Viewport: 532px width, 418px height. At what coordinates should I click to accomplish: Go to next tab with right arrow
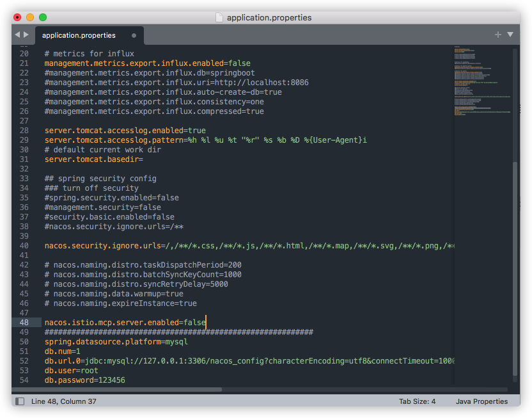(x=26, y=35)
